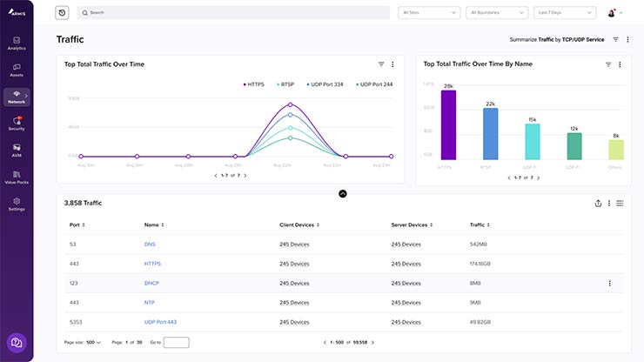Click the filter icon next to Summarize Traffic
The image size is (644, 362).
point(616,40)
